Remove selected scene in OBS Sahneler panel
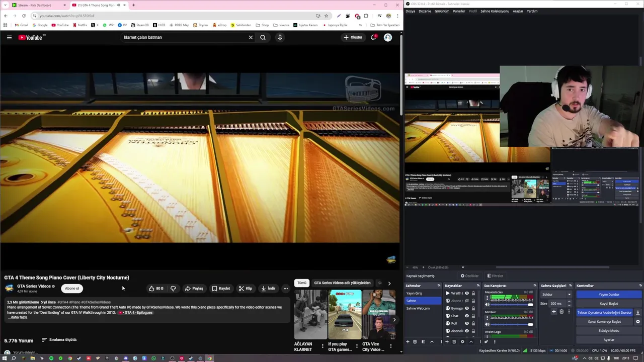 tap(415, 342)
